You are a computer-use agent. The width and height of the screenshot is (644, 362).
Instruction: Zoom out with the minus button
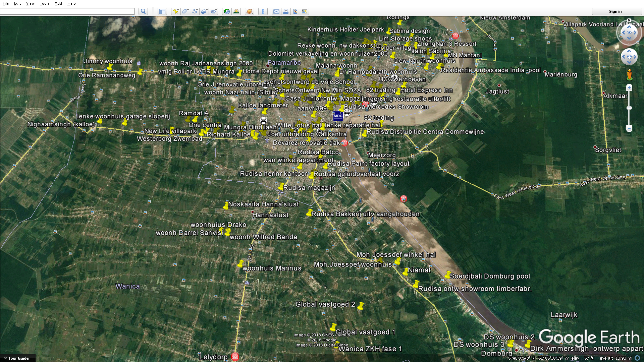pos(629,128)
